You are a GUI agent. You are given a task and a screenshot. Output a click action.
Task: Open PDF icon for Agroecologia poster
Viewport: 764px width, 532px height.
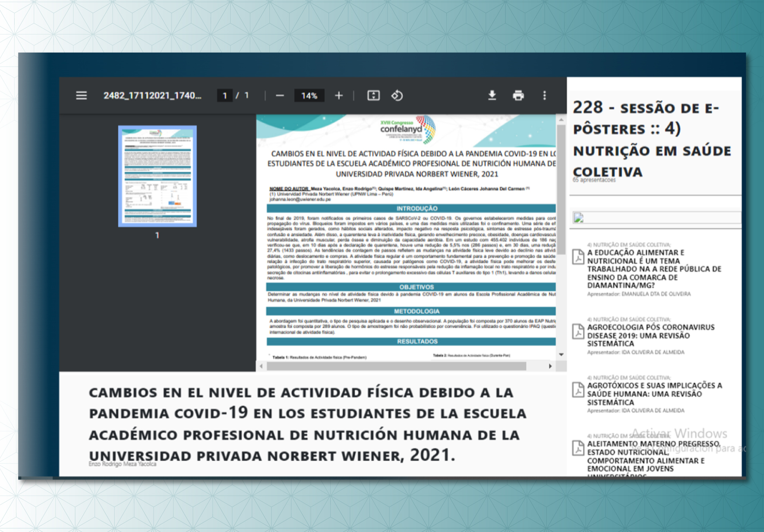click(578, 331)
